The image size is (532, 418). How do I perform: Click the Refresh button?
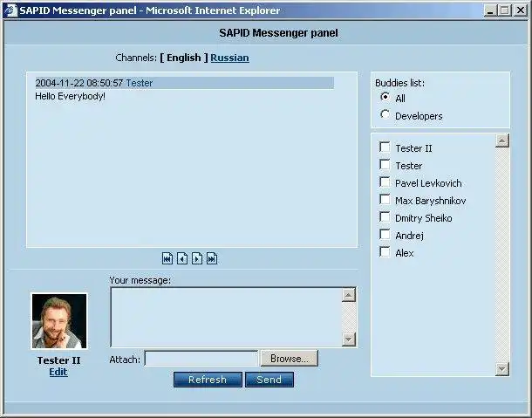click(208, 380)
